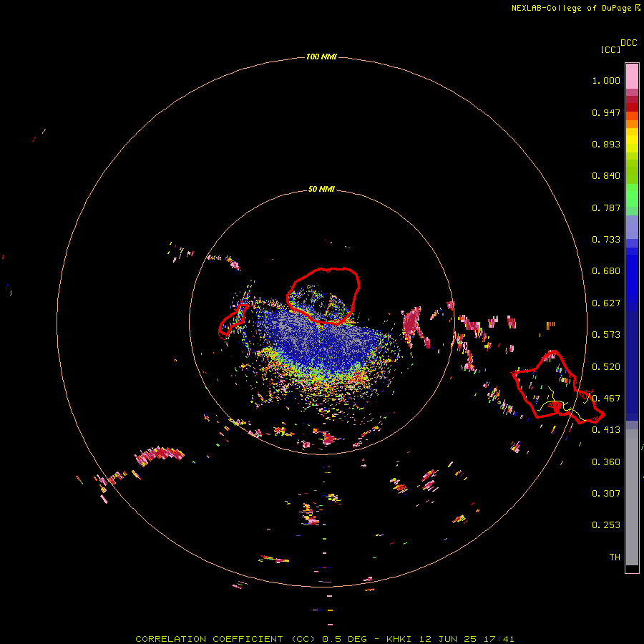Select the 0.467 legend value
The height and width of the screenshot is (644, 644).
pyautogui.click(x=606, y=398)
